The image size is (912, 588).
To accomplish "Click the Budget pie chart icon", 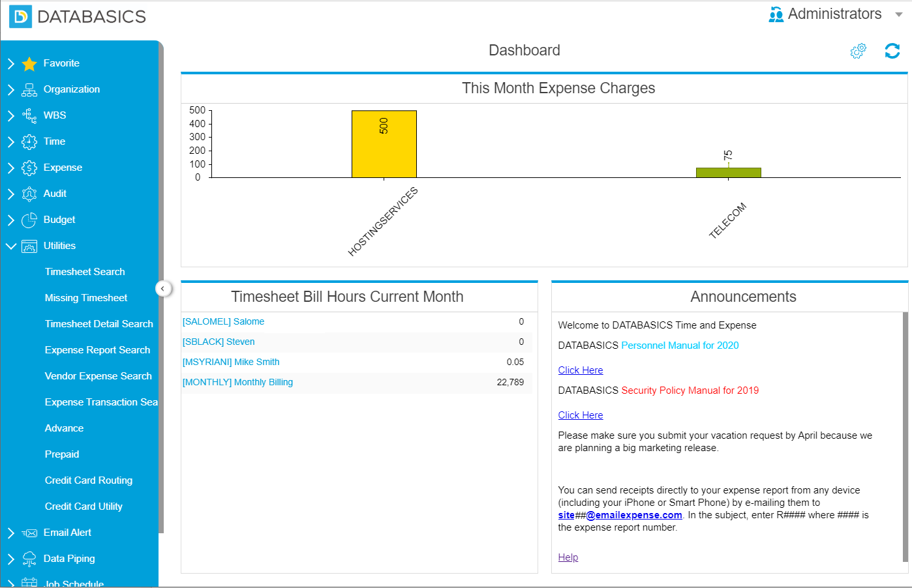I will click(29, 220).
